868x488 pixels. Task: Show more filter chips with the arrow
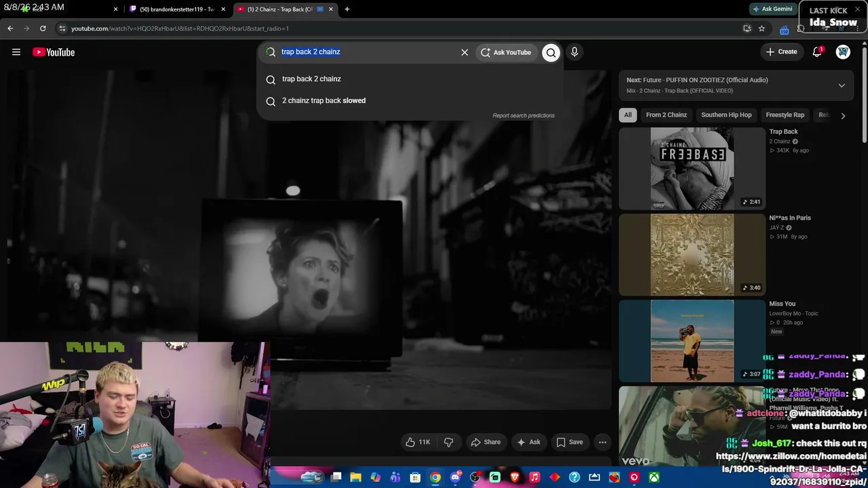843,116
